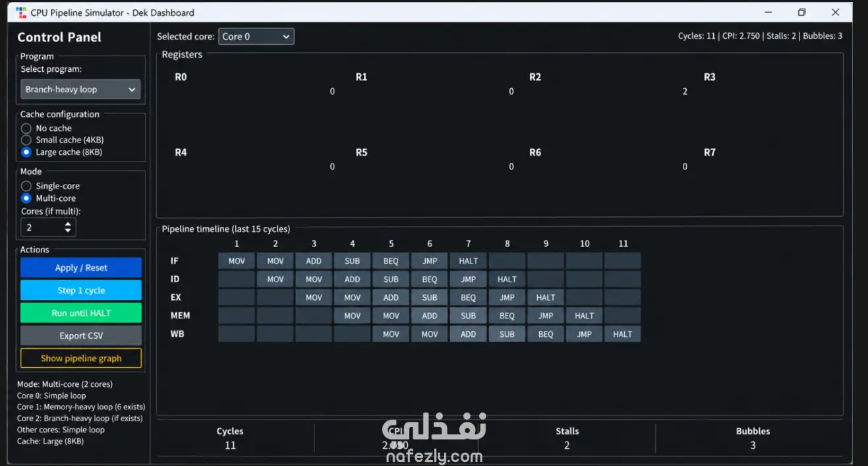Click Step 1 cycle button
The width and height of the screenshot is (868, 466).
pyautogui.click(x=81, y=291)
